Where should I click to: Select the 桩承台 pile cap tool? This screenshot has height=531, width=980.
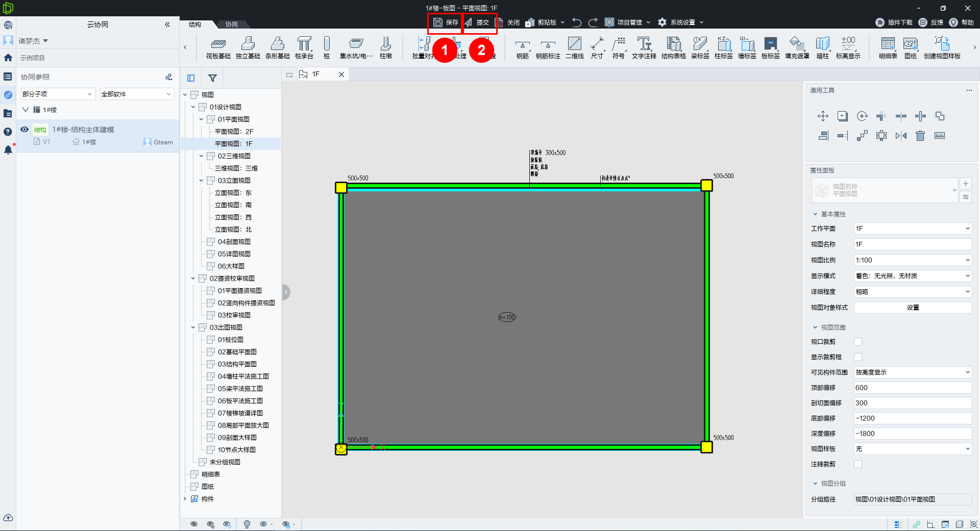[304, 48]
